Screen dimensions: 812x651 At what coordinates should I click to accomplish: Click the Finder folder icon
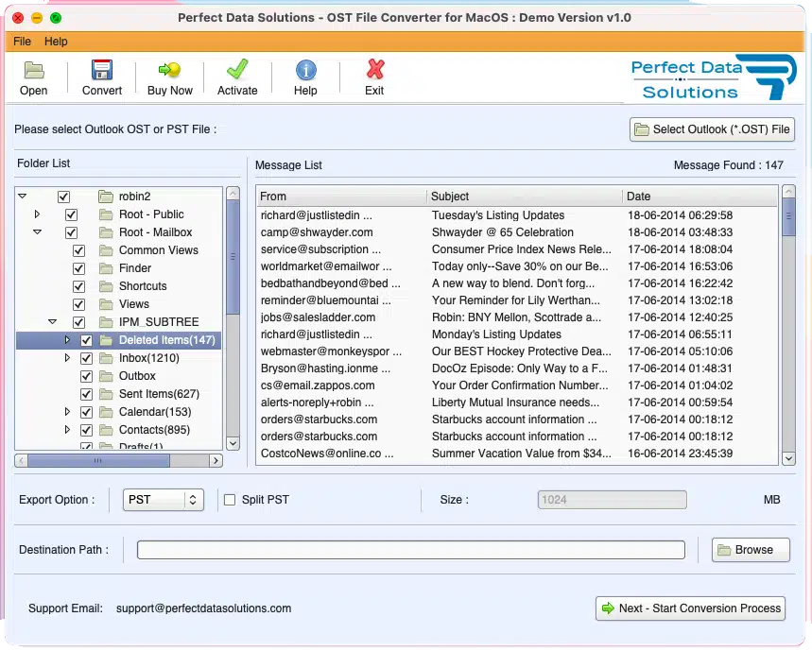[106, 268]
